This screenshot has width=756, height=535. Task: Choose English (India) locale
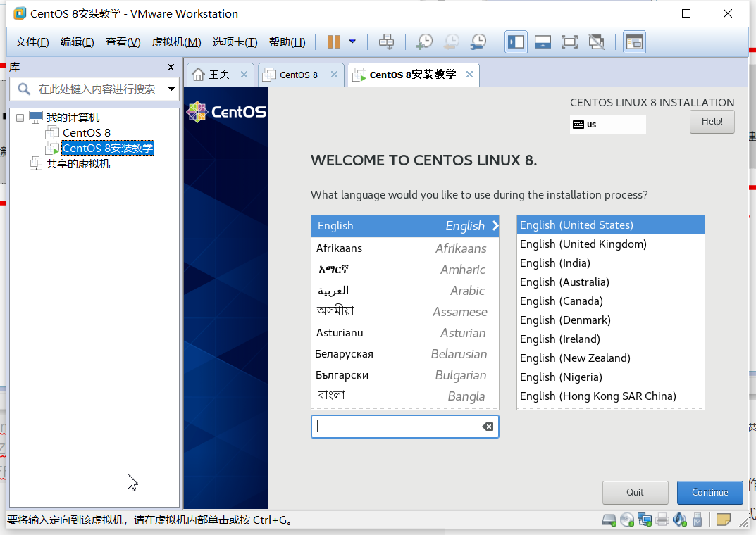[610, 263]
